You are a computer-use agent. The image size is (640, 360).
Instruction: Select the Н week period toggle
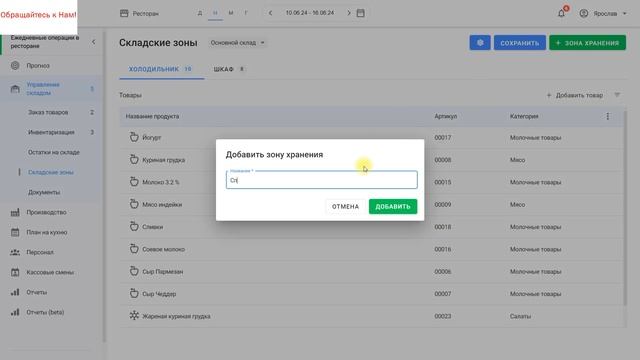click(215, 13)
